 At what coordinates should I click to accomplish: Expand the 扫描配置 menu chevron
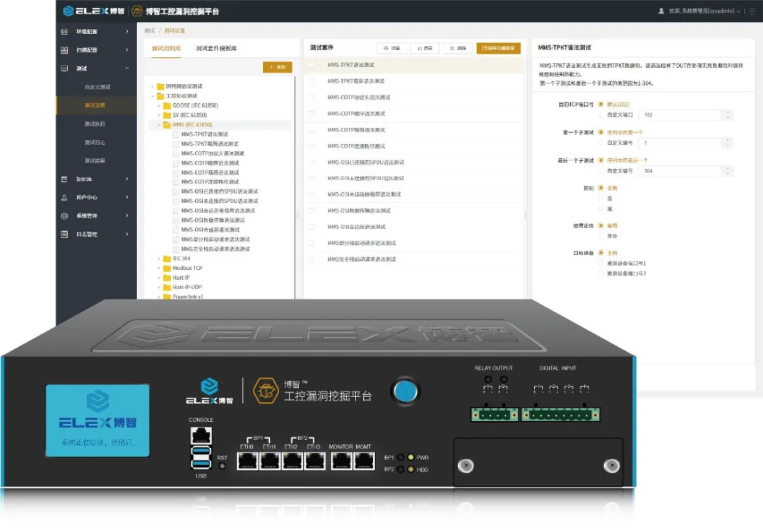pyautogui.click(x=127, y=50)
